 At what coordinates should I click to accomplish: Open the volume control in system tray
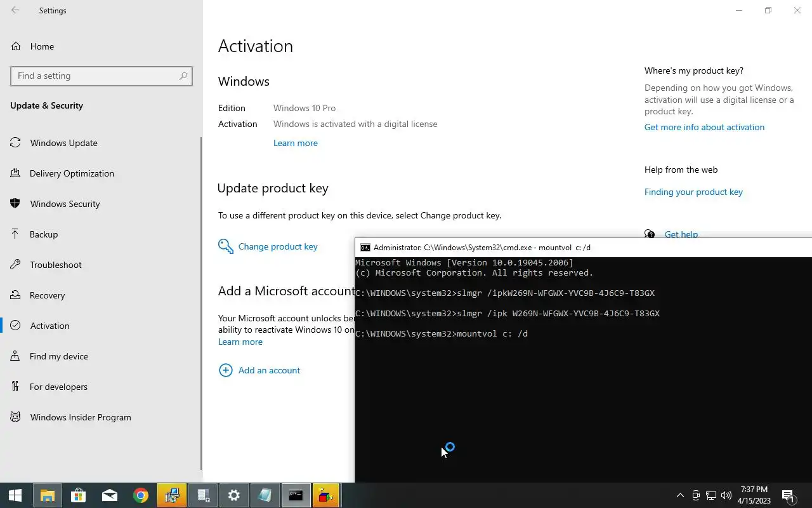click(726, 495)
